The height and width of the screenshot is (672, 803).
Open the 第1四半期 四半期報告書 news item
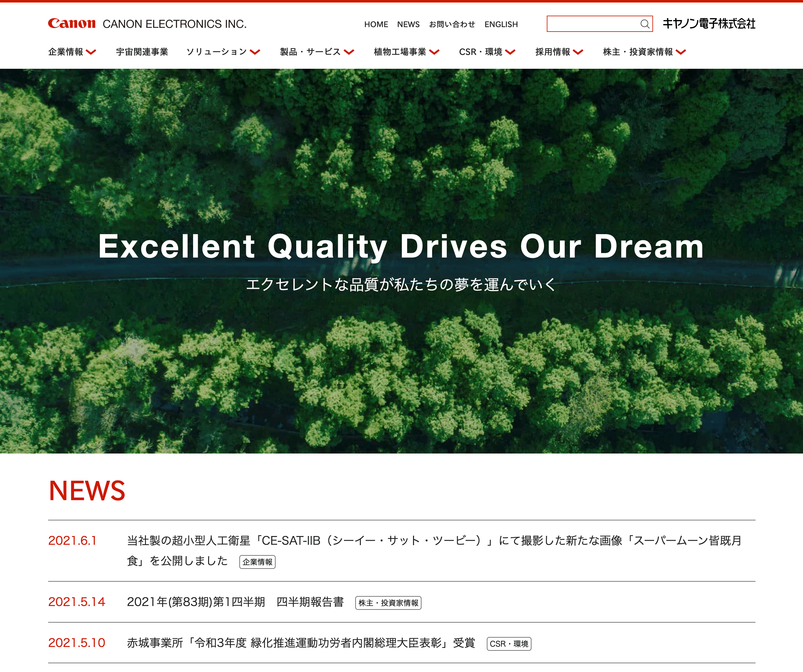(235, 602)
